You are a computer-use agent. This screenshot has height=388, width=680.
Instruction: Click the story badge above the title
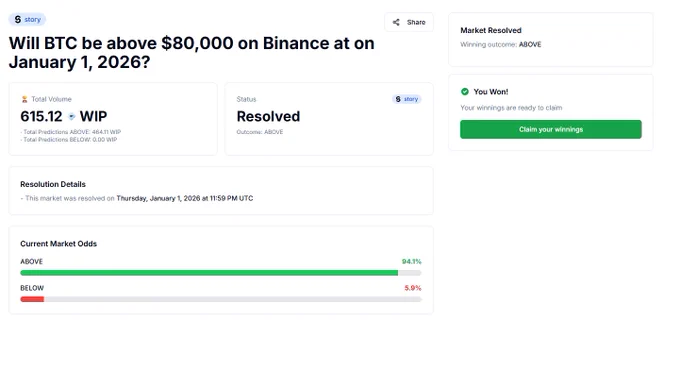27,20
